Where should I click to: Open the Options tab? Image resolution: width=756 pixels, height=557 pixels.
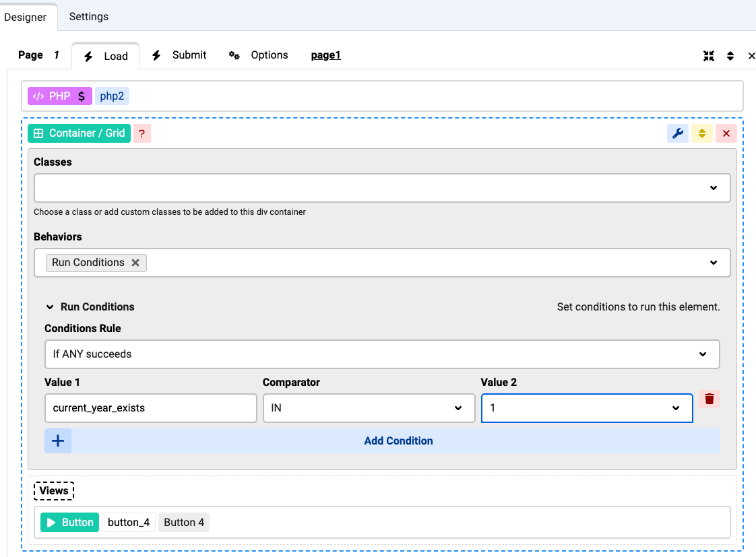(259, 55)
